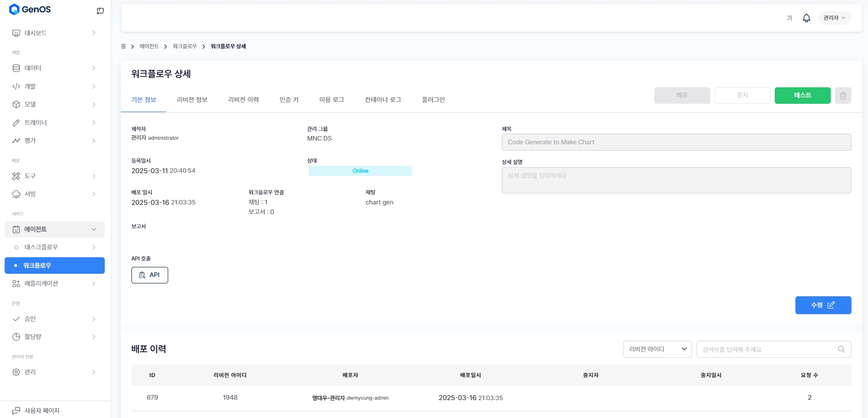Click the GenOS logo
The height and width of the screenshot is (418, 868).
30,10
